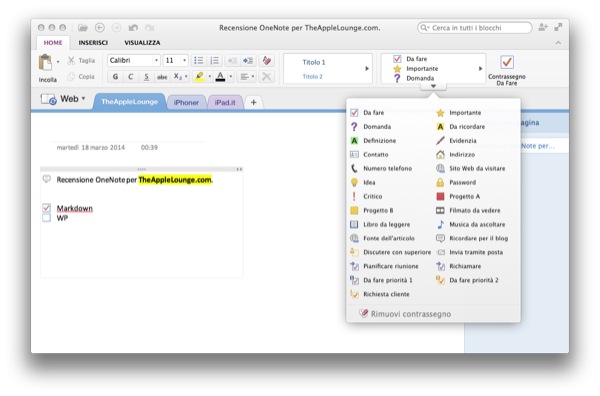Apply the yellow highlighter color
The width and height of the screenshot is (600, 396).
point(199,77)
